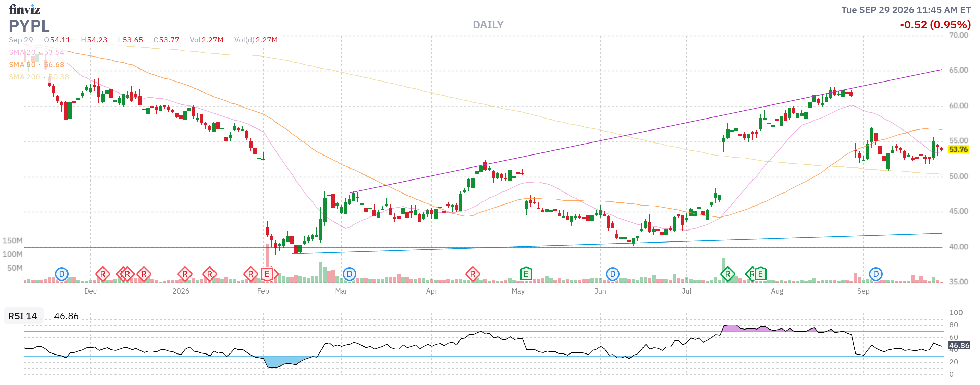Click the Sep 29 date in OHLC row
980x385 pixels.
[21, 40]
